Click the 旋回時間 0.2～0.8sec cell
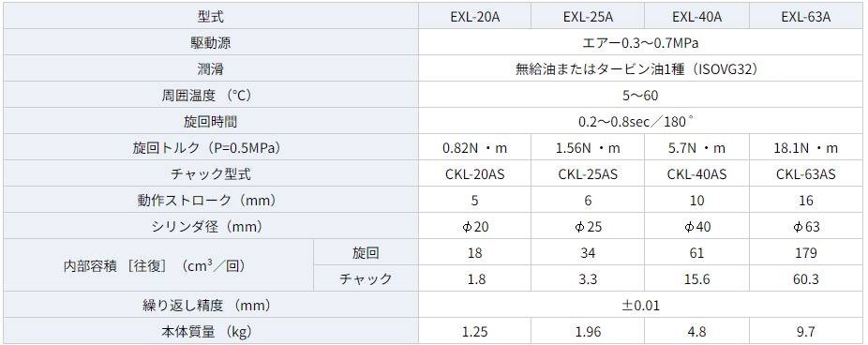 click(641, 121)
